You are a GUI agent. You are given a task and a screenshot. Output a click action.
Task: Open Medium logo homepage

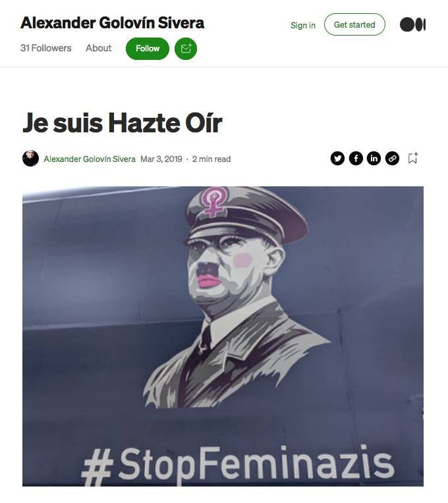coord(412,25)
